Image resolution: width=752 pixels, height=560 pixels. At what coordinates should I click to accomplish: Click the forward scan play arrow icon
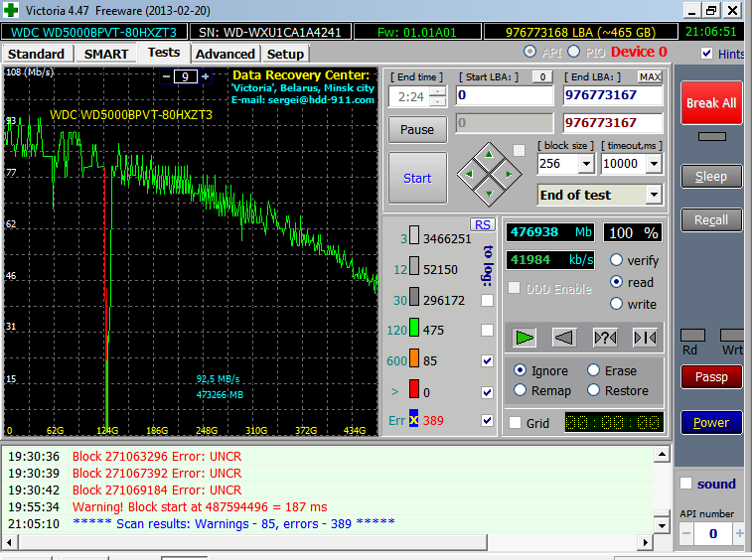pyautogui.click(x=525, y=338)
